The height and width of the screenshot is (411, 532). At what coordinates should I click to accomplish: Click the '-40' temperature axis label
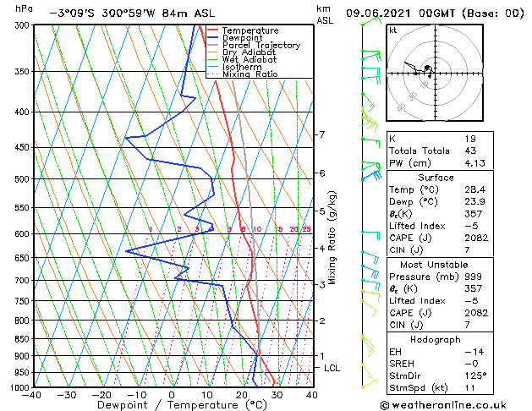(31, 395)
